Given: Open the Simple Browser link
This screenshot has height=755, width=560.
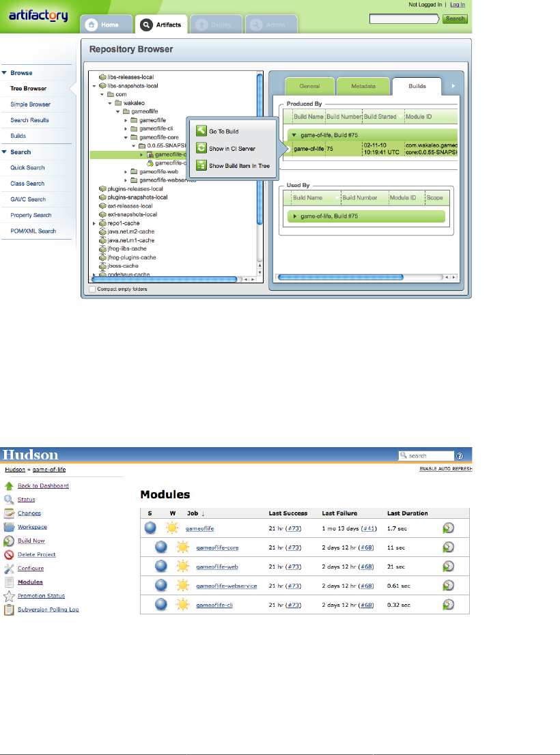Looking at the screenshot, I should coord(30,104).
